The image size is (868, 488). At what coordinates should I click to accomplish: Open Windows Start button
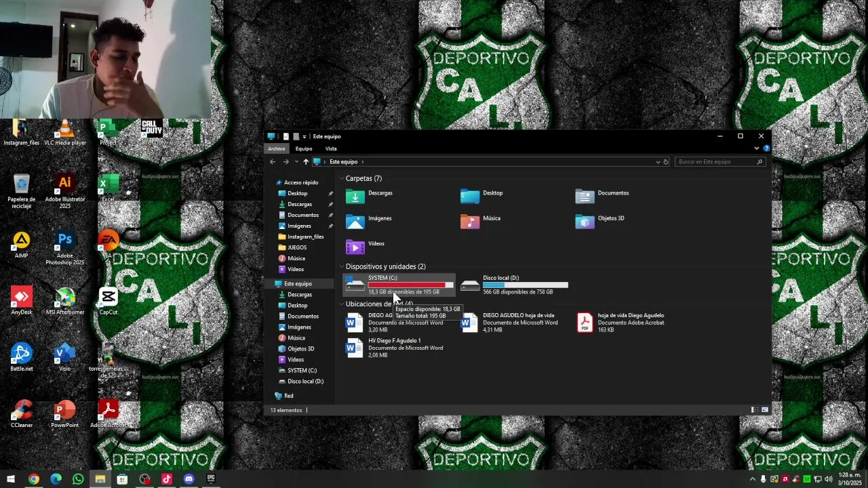[11, 479]
